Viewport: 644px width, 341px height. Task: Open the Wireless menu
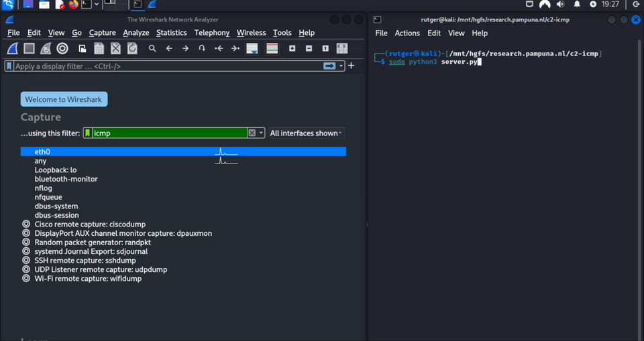click(252, 33)
